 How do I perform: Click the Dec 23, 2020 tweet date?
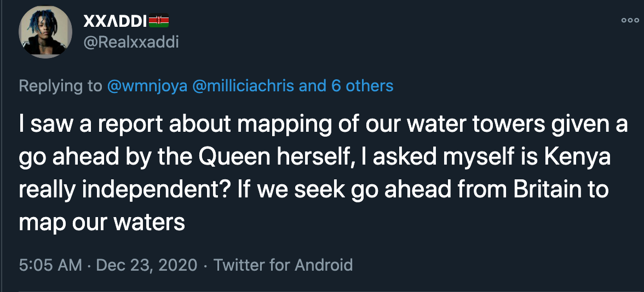pos(146,265)
